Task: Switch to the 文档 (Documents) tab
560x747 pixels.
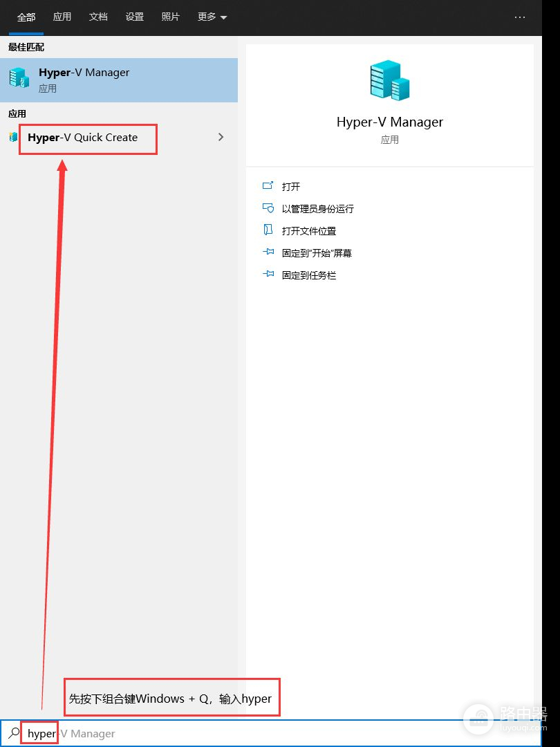Action: point(98,17)
